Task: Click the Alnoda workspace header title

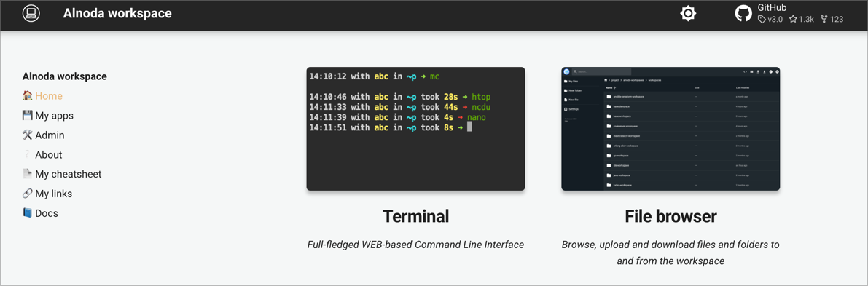Action: pyautogui.click(x=117, y=13)
